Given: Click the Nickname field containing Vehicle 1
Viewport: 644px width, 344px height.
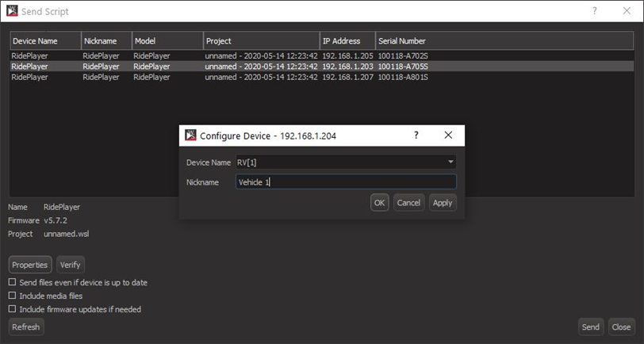Looking at the screenshot, I should pos(346,182).
